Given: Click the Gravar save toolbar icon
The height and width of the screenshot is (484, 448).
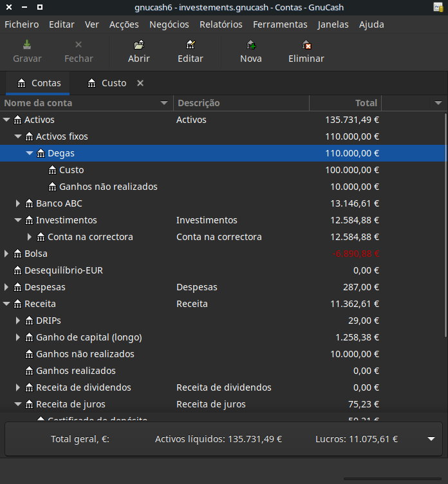Looking at the screenshot, I should pyautogui.click(x=27, y=45).
